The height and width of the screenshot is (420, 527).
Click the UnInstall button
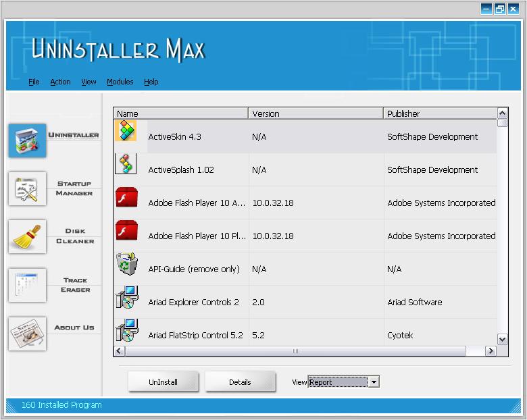tap(164, 382)
